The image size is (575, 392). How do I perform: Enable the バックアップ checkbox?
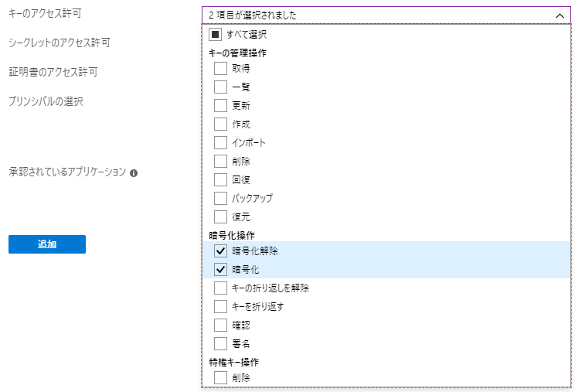pyautogui.click(x=221, y=198)
